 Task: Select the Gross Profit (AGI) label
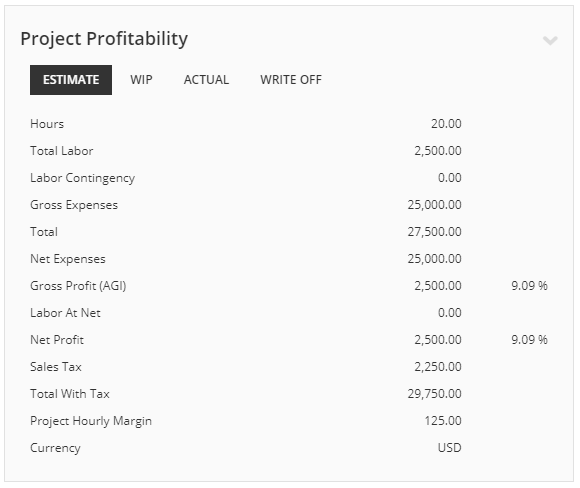[x=78, y=286]
